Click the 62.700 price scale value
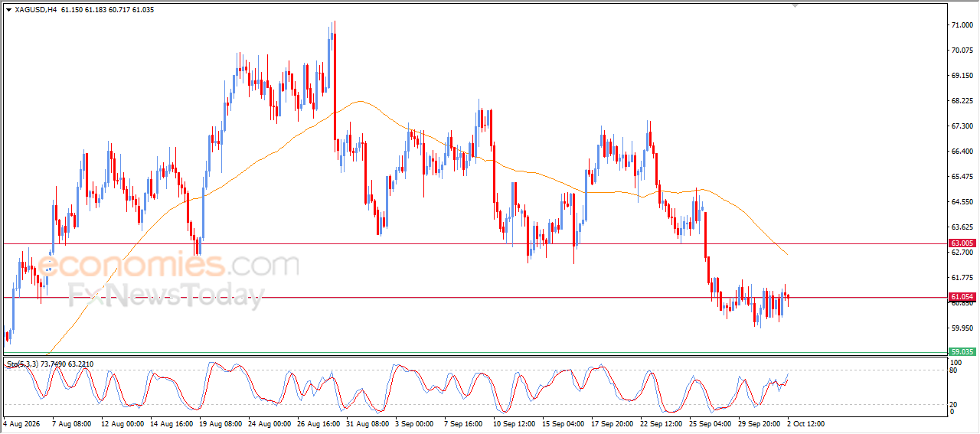Viewport: 980px width, 434px height. (x=962, y=253)
